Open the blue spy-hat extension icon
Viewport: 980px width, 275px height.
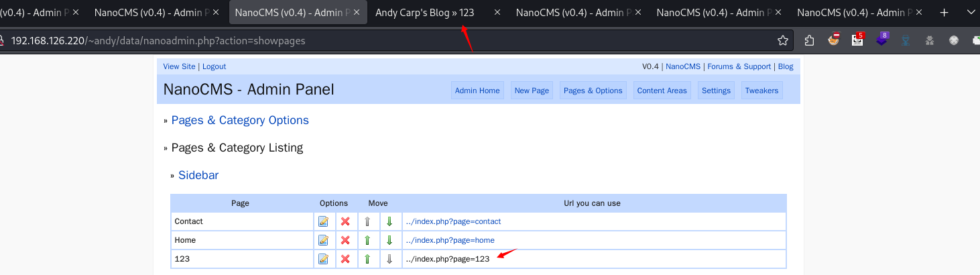pyautogui.click(x=906, y=40)
